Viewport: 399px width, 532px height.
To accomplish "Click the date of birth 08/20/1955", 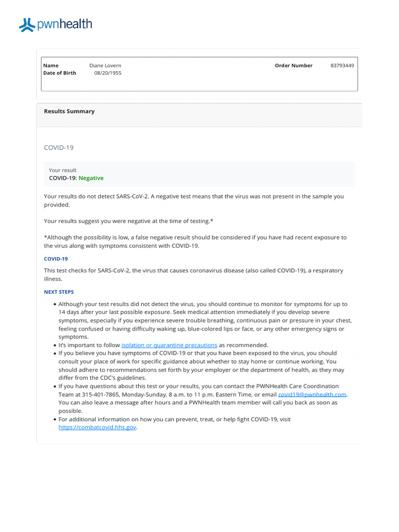I will pos(108,73).
